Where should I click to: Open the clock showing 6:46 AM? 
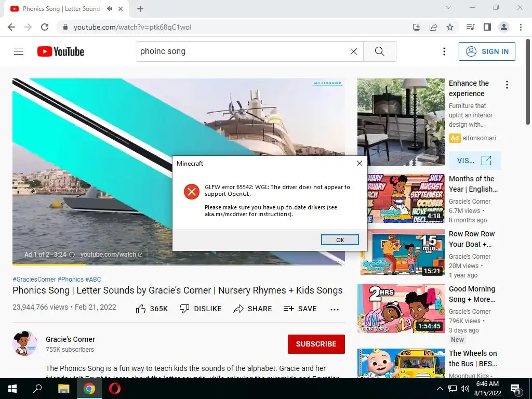pos(487,389)
